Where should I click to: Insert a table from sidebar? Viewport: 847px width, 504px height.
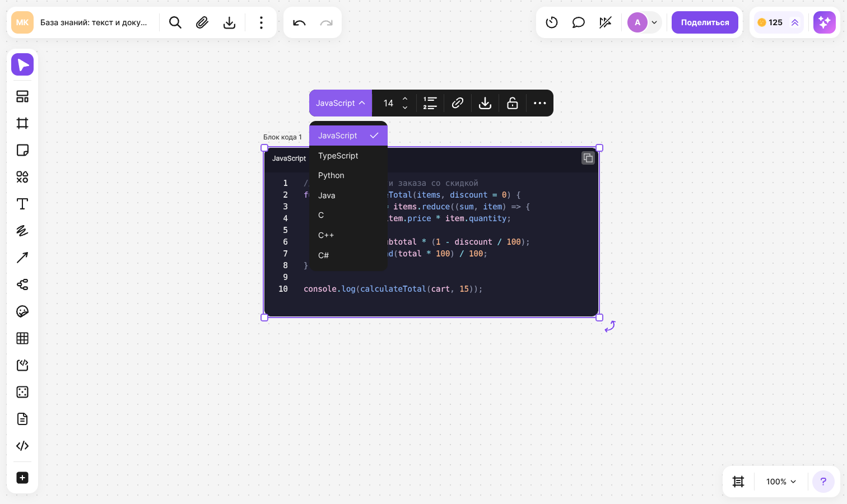(x=22, y=338)
